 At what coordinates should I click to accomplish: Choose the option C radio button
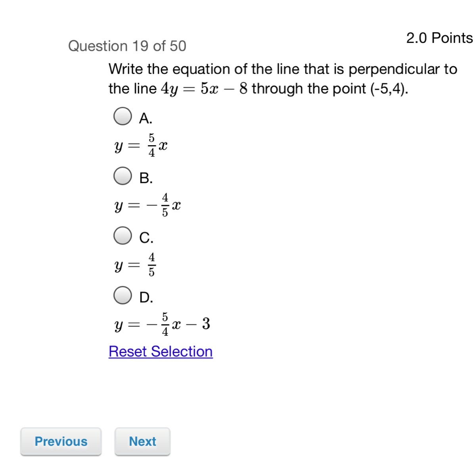point(123,236)
